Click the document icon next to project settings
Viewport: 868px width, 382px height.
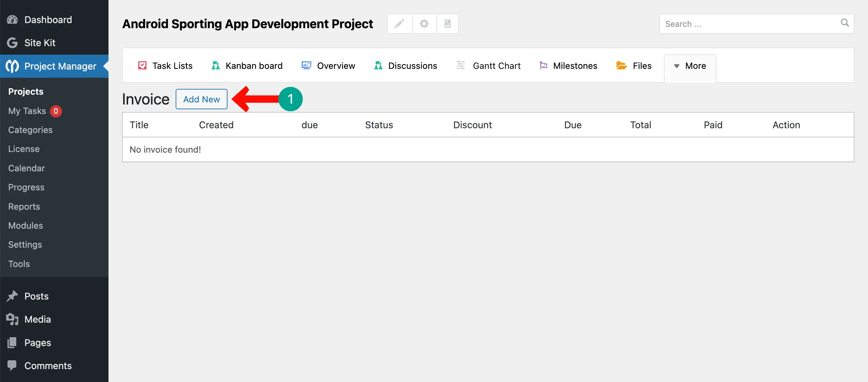coord(448,23)
